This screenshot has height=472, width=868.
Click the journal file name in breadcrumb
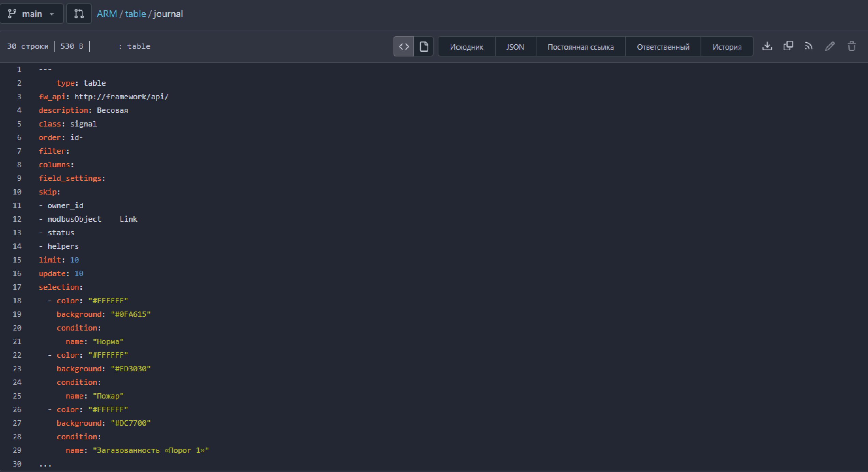(x=168, y=14)
